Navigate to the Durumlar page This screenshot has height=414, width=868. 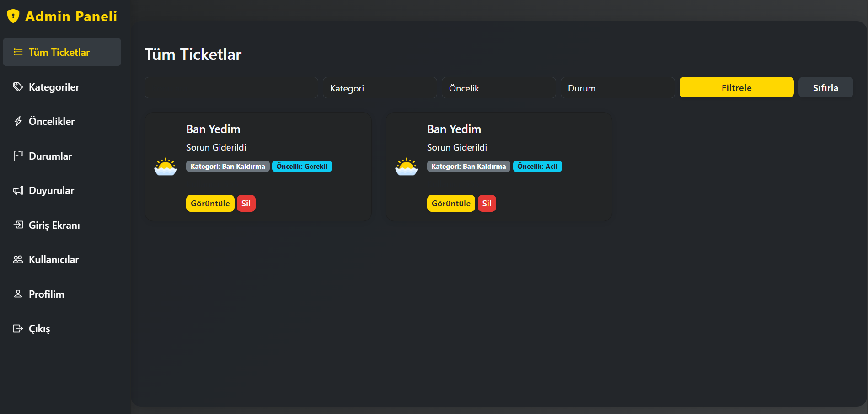[62, 156]
